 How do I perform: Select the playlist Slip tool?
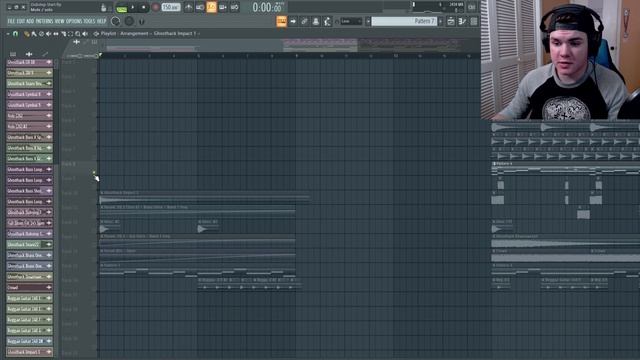[x=56, y=34]
